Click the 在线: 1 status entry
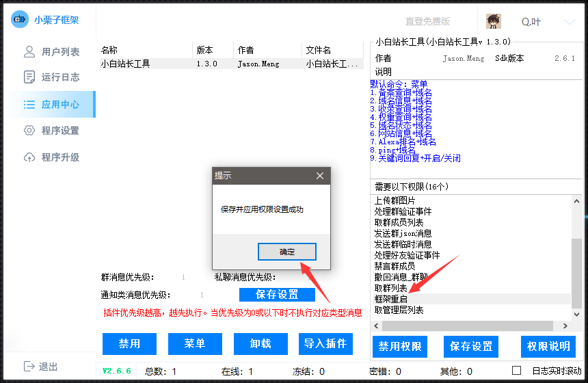 coord(237,371)
